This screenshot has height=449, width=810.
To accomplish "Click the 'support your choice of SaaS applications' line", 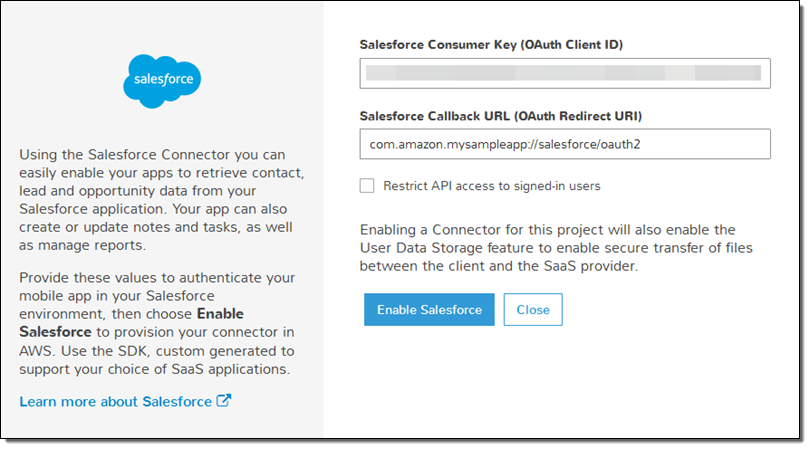I will (154, 369).
